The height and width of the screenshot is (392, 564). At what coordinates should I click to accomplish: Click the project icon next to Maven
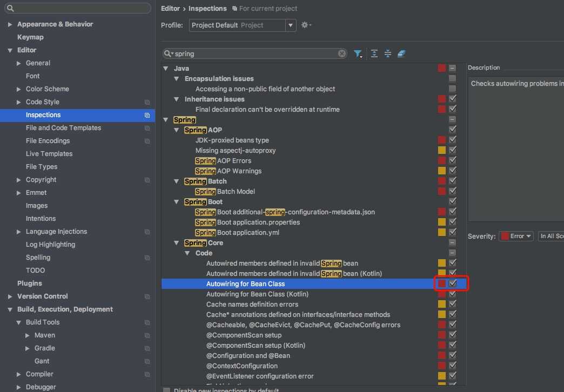[x=147, y=335]
